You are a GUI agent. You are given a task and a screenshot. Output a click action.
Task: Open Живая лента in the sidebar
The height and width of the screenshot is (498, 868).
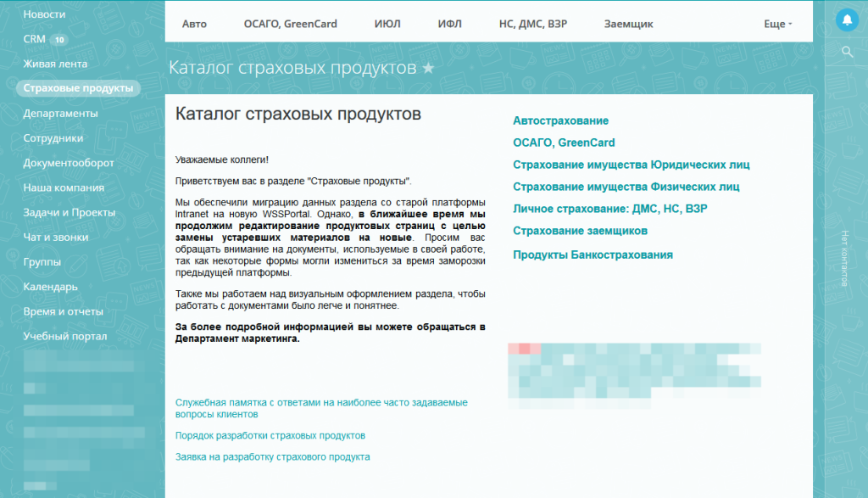coord(55,64)
